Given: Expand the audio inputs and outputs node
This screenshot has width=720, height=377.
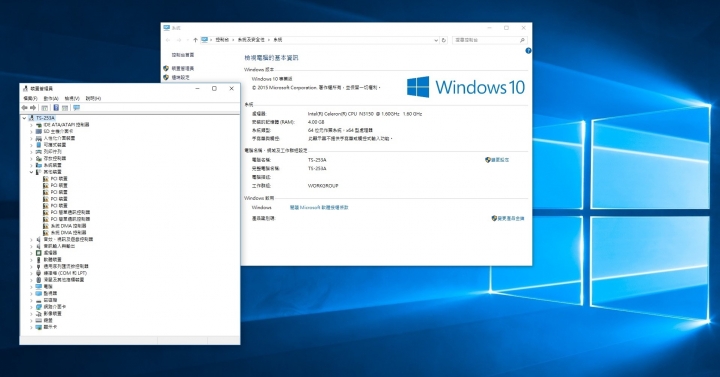Looking at the screenshot, I should (31, 246).
